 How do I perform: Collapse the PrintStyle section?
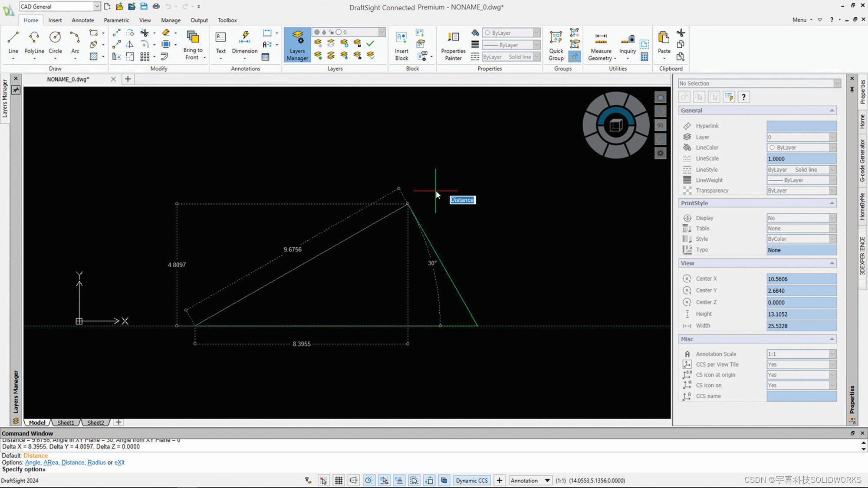[832, 203]
